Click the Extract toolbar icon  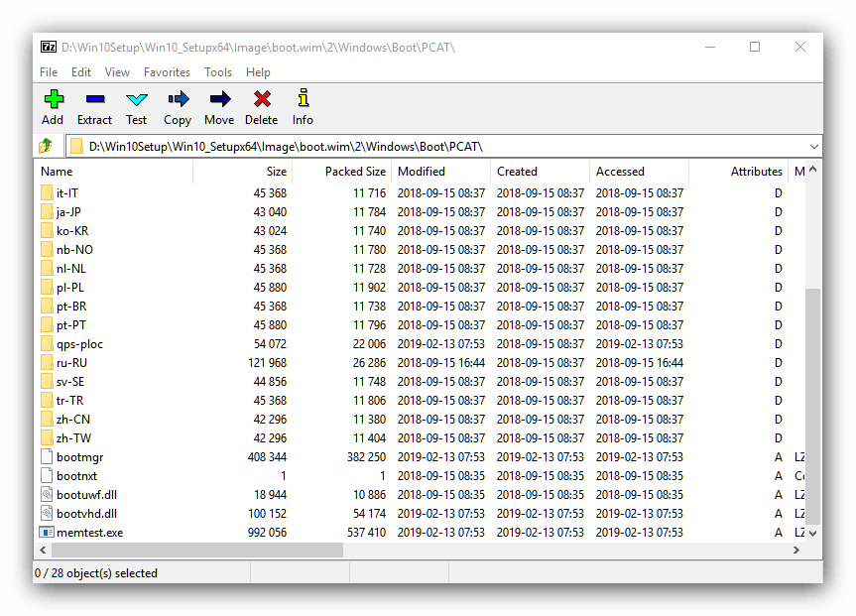(x=95, y=99)
